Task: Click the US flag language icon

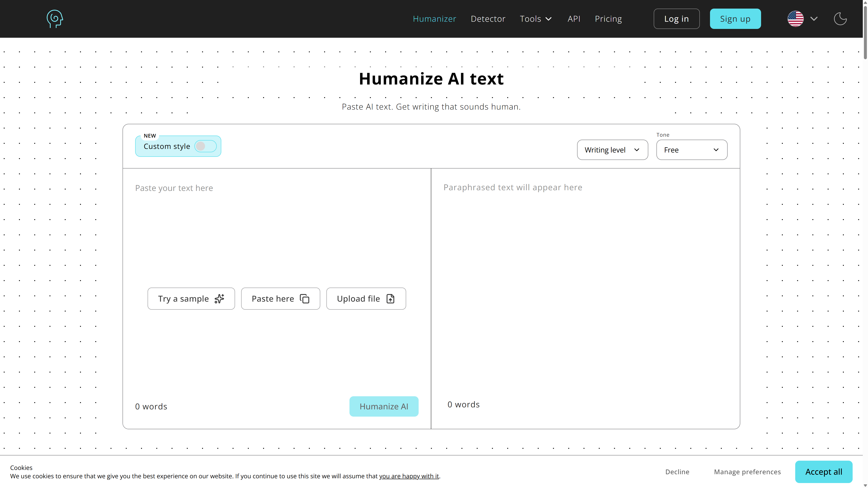Action: pyautogui.click(x=795, y=19)
